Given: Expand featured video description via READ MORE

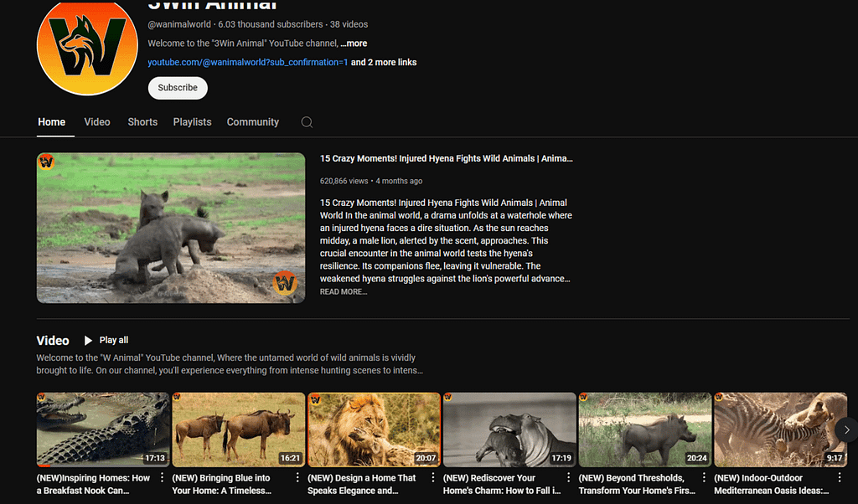Looking at the screenshot, I should point(344,292).
